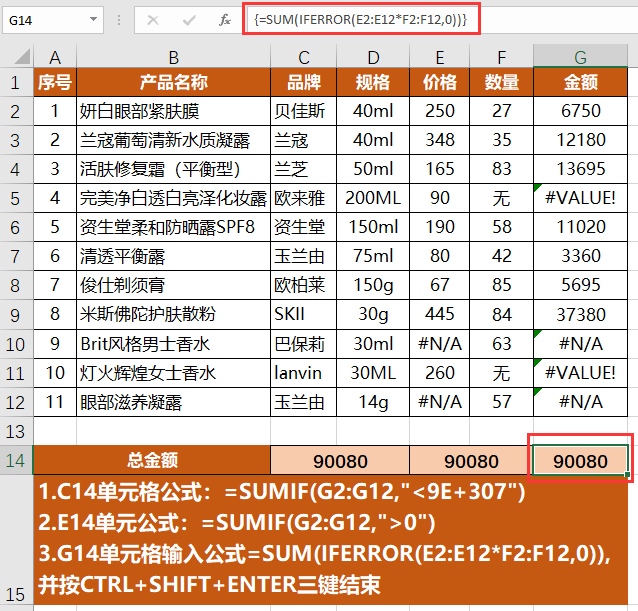638x611 pixels.
Task: Select row 15 header
Action: click(x=16, y=540)
